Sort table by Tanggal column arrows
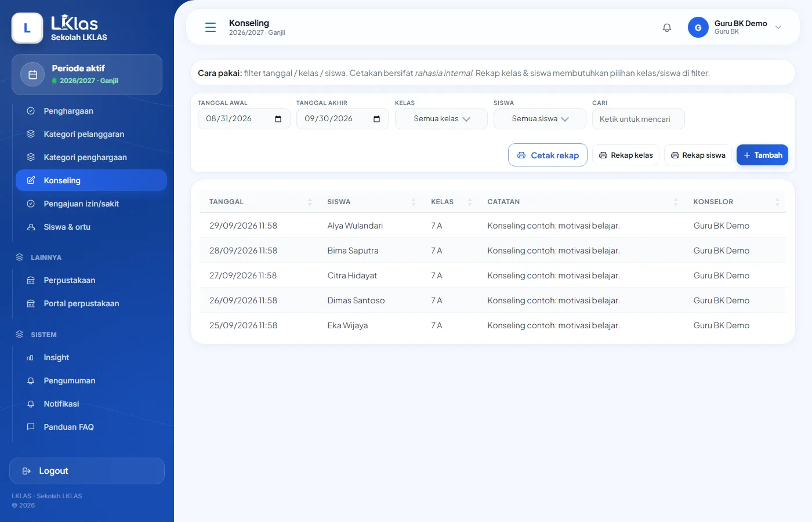Image resolution: width=812 pixels, height=522 pixels. [310, 202]
